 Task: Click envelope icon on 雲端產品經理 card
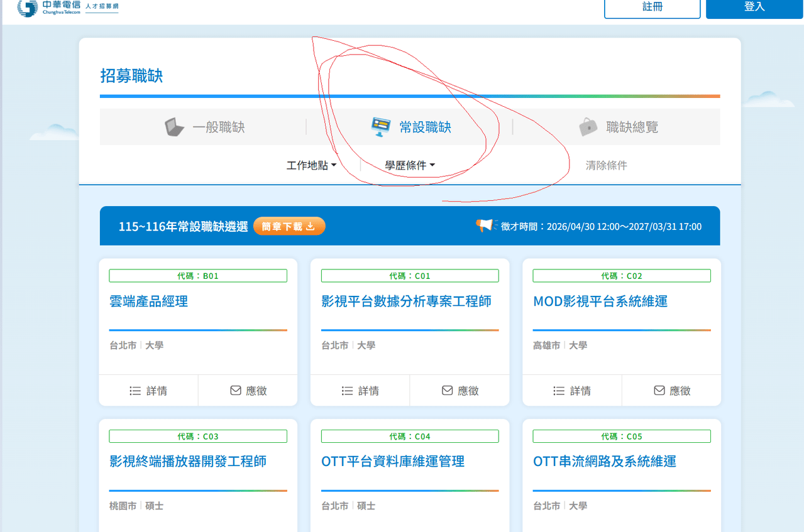pyautogui.click(x=236, y=391)
